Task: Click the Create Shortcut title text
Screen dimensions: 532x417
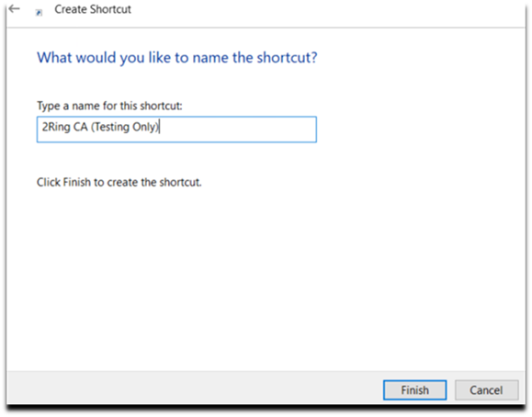Action: (x=93, y=9)
